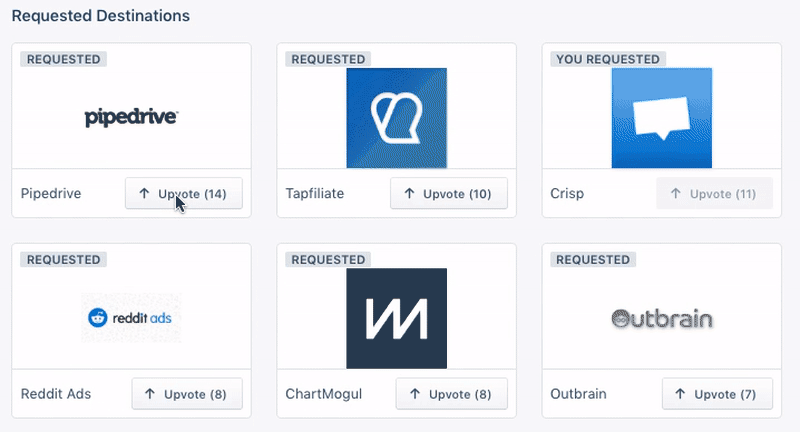The height and width of the screenshot is (432, 800).
Task: Click the Reddit Ads logo
Action: tap(131, 318)
